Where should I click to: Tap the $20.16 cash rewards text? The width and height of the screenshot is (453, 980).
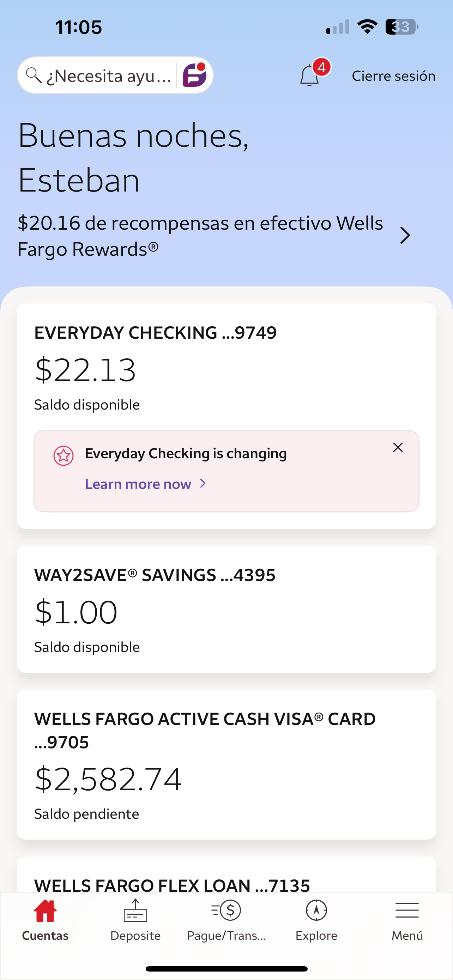(200, 236)
